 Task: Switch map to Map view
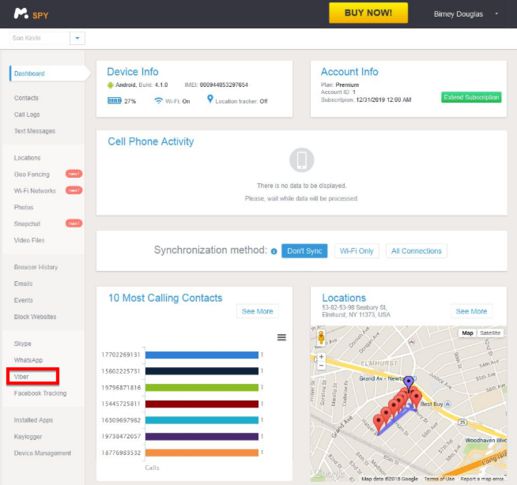[467, 333]
